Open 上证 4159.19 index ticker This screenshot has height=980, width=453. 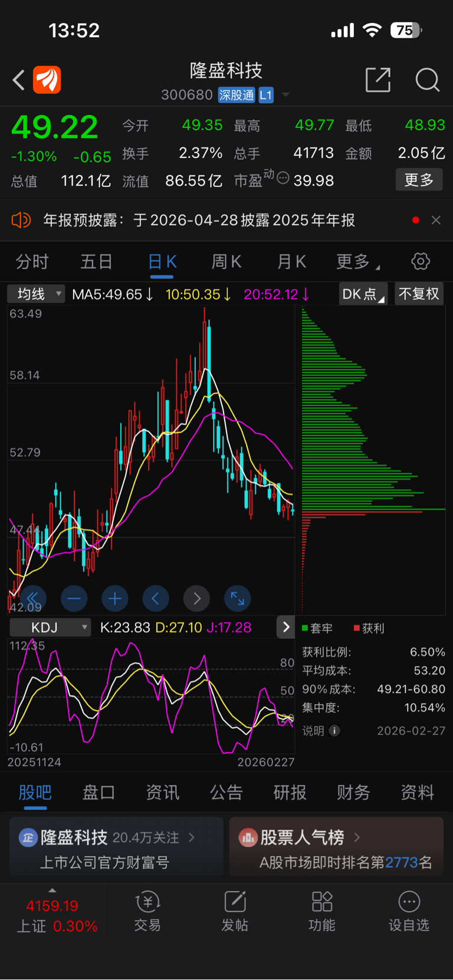(x=52, y=916)
